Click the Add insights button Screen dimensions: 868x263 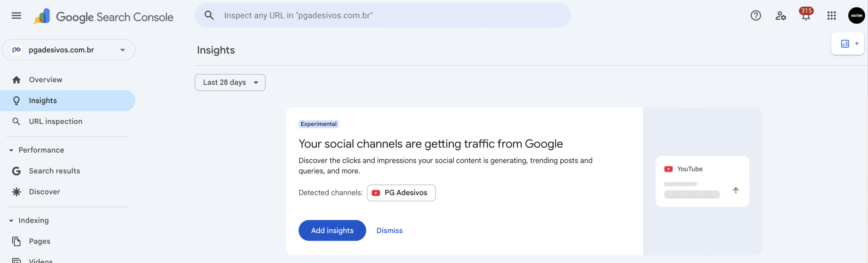332,231
